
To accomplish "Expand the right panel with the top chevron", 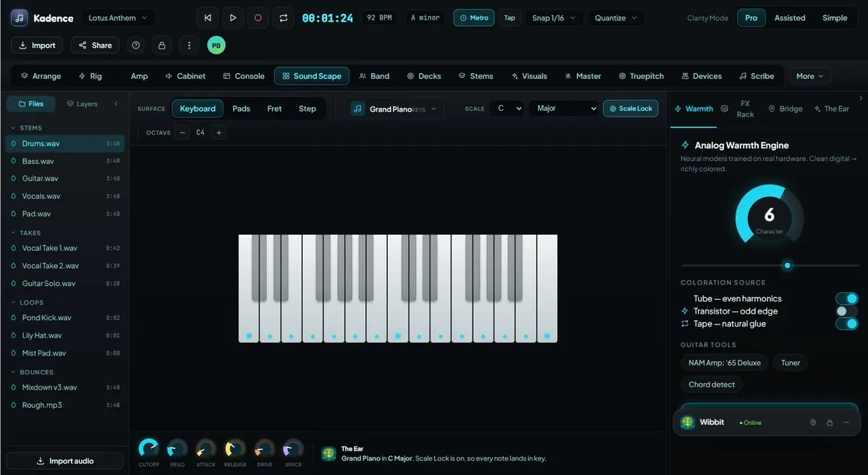I will tap(861, 98).
